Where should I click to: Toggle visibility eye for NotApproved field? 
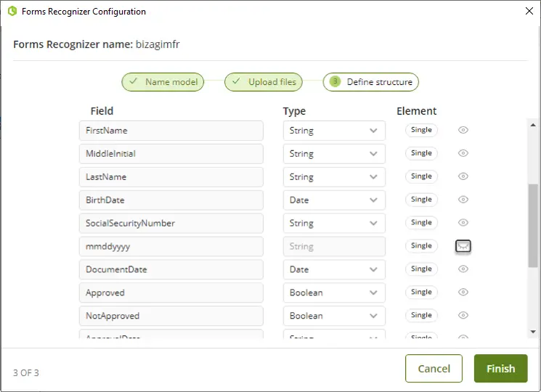coord(463,315)
